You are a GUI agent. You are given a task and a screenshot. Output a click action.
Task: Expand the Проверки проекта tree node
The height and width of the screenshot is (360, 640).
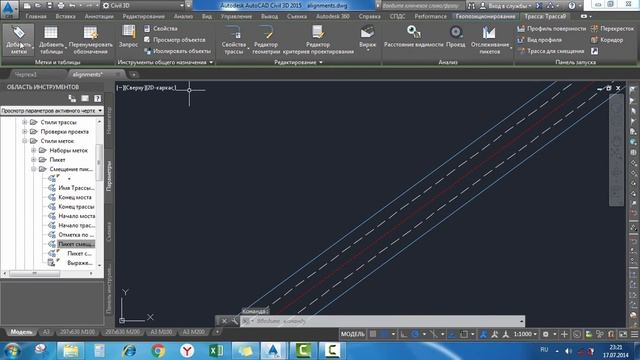tap(24, 131)
